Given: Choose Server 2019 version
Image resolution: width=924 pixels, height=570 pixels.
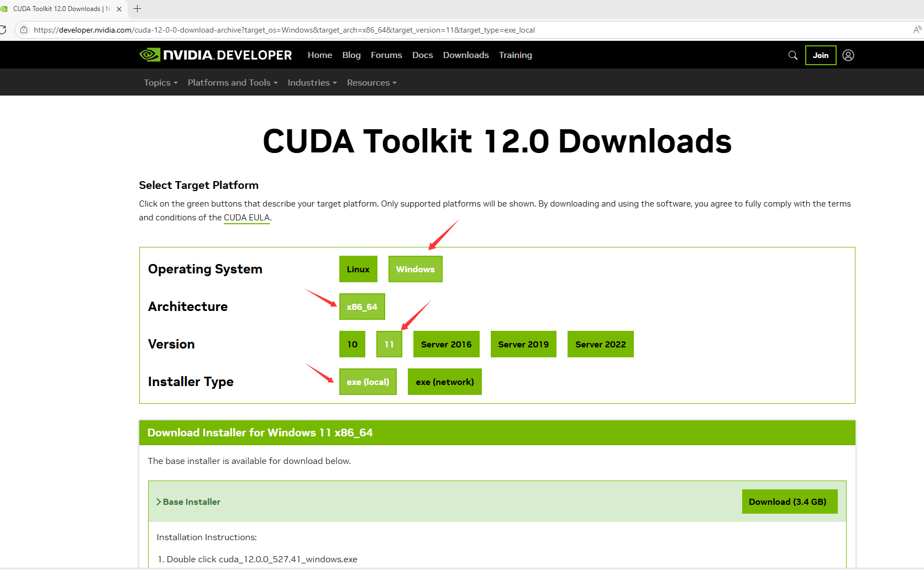Looking at the screenshot, I should tap(523, 344).
